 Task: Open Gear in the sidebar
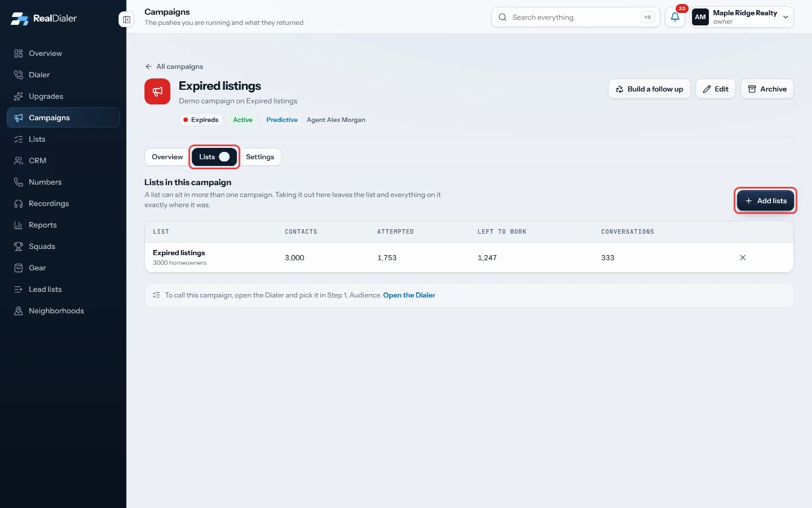(63, 268)
